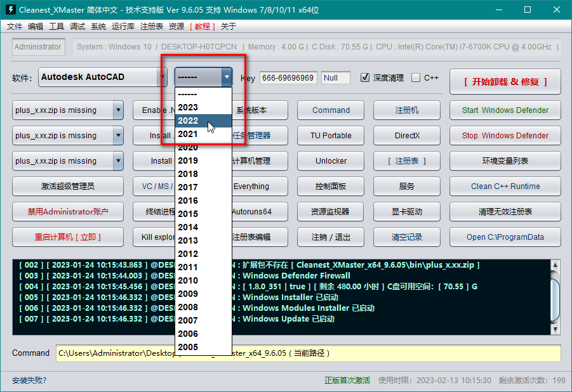Click the 激活超级管理员 button

[68, 186]
